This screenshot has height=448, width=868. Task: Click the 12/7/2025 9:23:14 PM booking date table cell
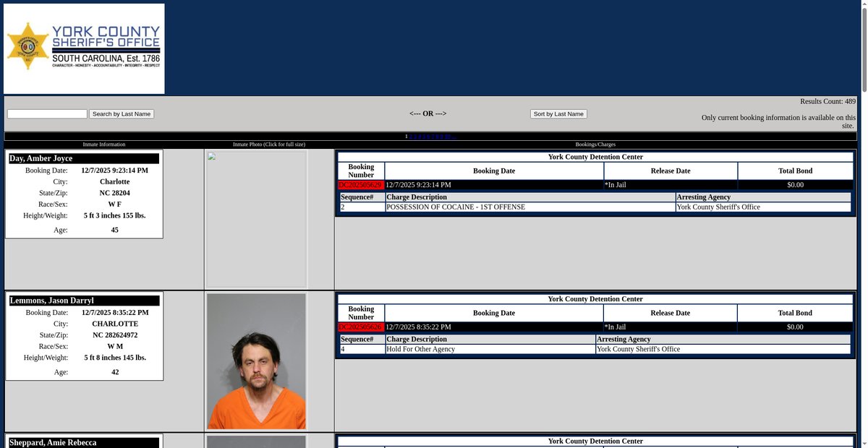[494, 185]
